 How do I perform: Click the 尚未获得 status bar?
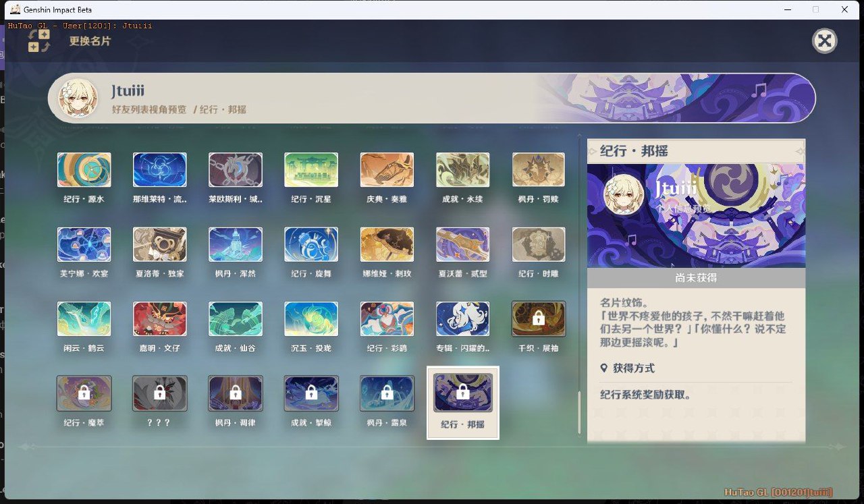pos(696,278)
